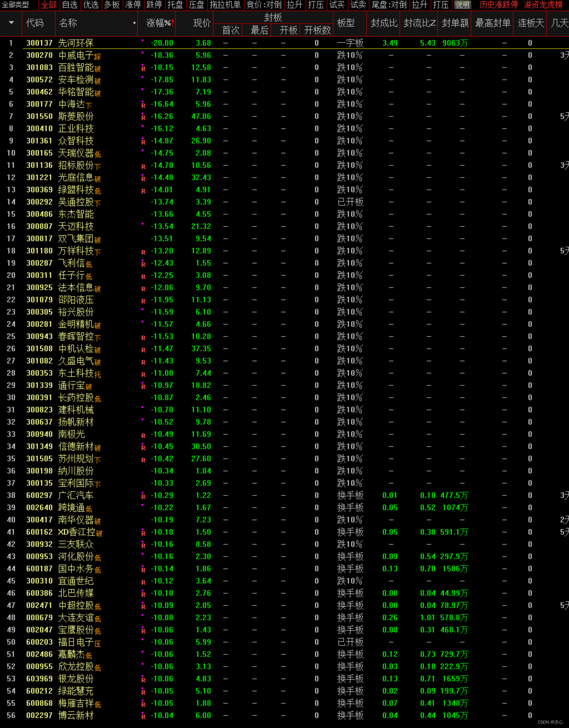Switch to the 自选 tab
This screenshot has width=569, height=728.
[x=70, y=5]
